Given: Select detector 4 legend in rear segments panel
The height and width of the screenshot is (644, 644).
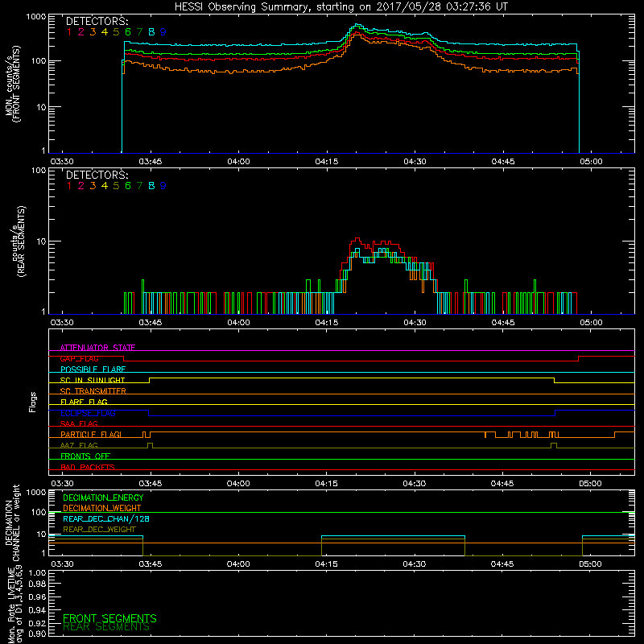Looking at the screenshot, I should 105,186.
